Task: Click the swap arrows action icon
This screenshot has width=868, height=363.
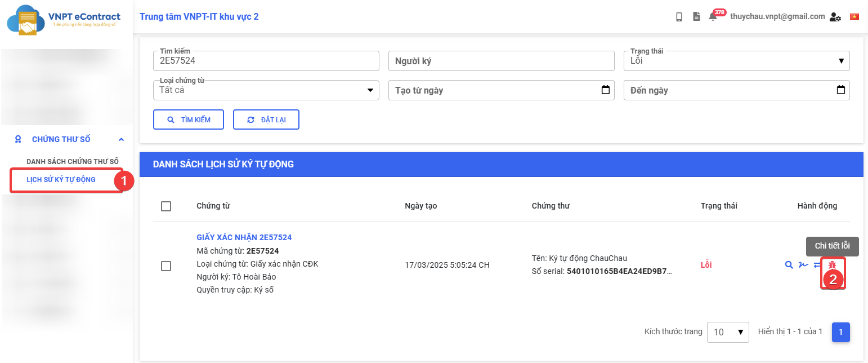Action: (x=817, y=264)
